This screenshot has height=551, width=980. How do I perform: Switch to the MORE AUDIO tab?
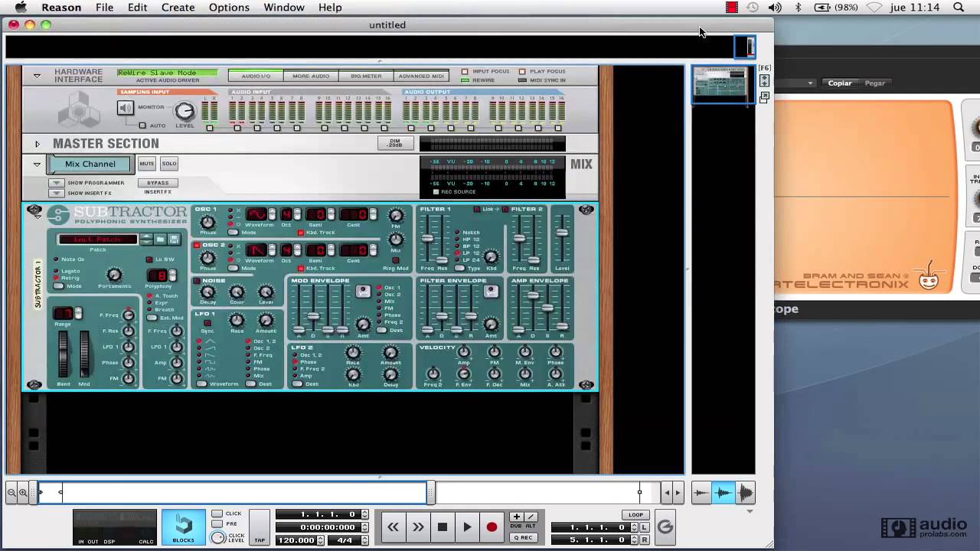point(311,76)
